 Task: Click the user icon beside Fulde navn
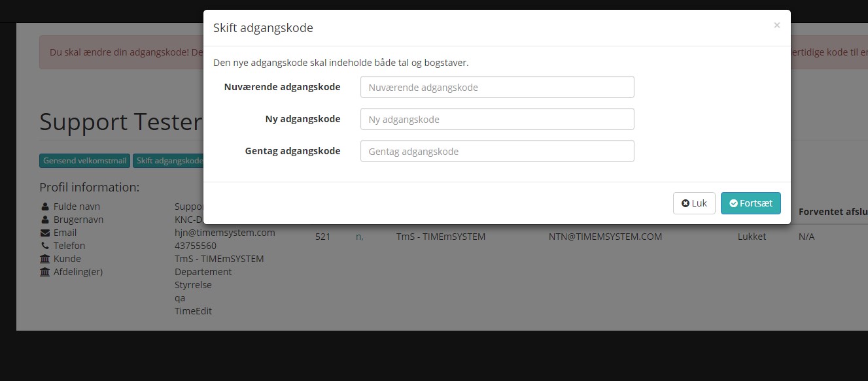[44, 206]
